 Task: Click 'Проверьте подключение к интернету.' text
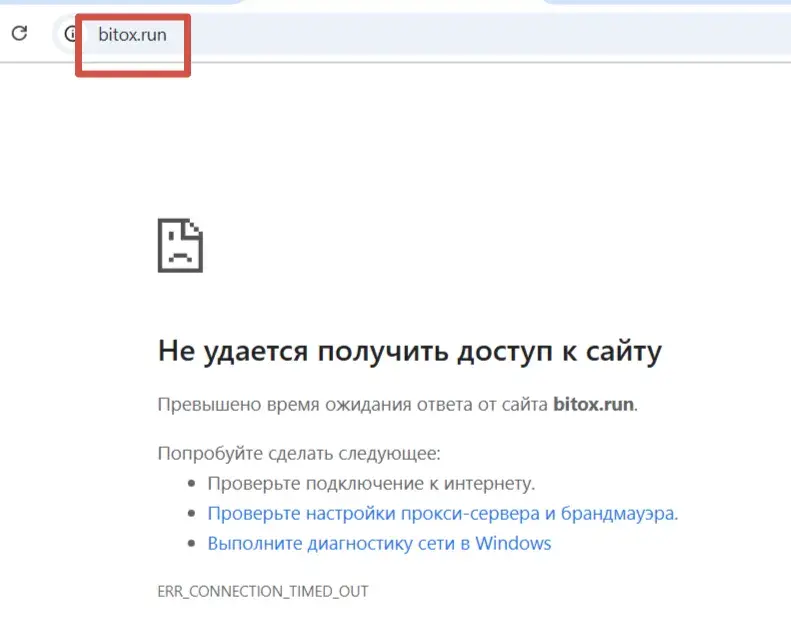click(371, 483)
